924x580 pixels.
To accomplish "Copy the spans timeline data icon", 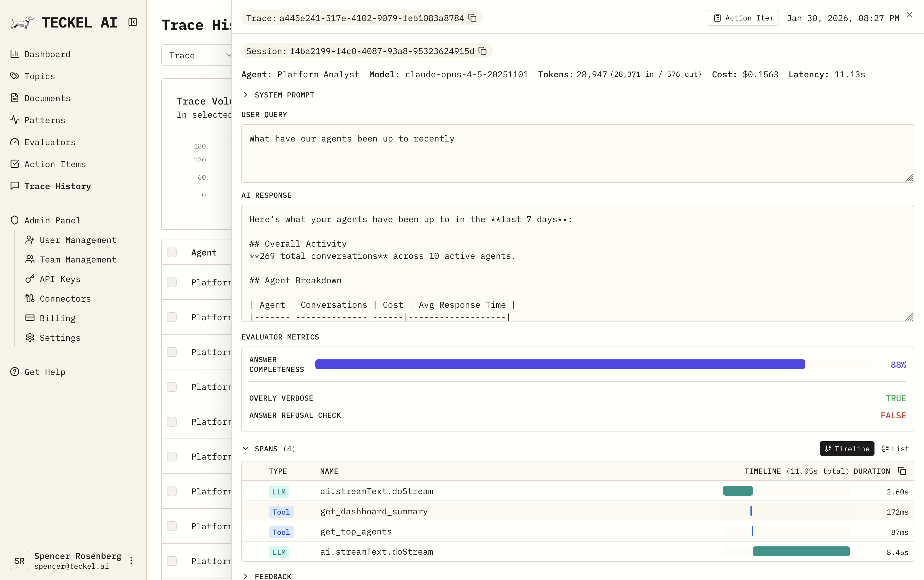I will tap(902, 471).
